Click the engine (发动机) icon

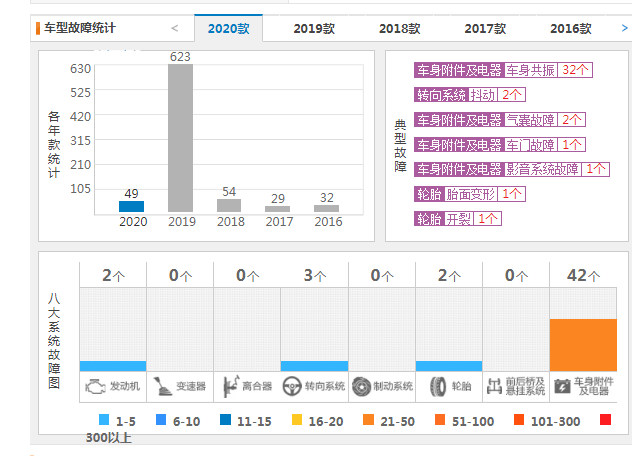pos(95,387)
